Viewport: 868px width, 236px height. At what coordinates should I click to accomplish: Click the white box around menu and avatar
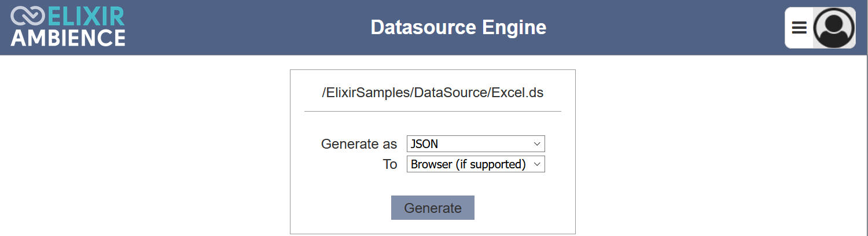point(820,28)
